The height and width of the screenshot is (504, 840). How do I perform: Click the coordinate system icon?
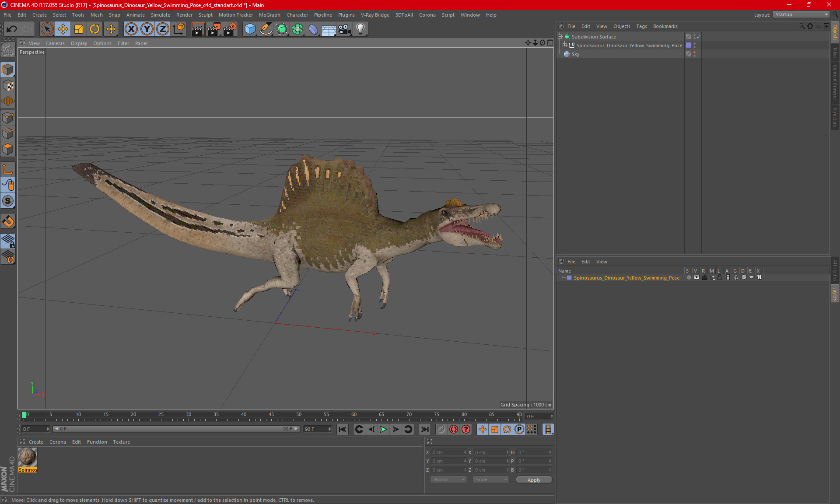pyautogui.click(x=178, y=29)
